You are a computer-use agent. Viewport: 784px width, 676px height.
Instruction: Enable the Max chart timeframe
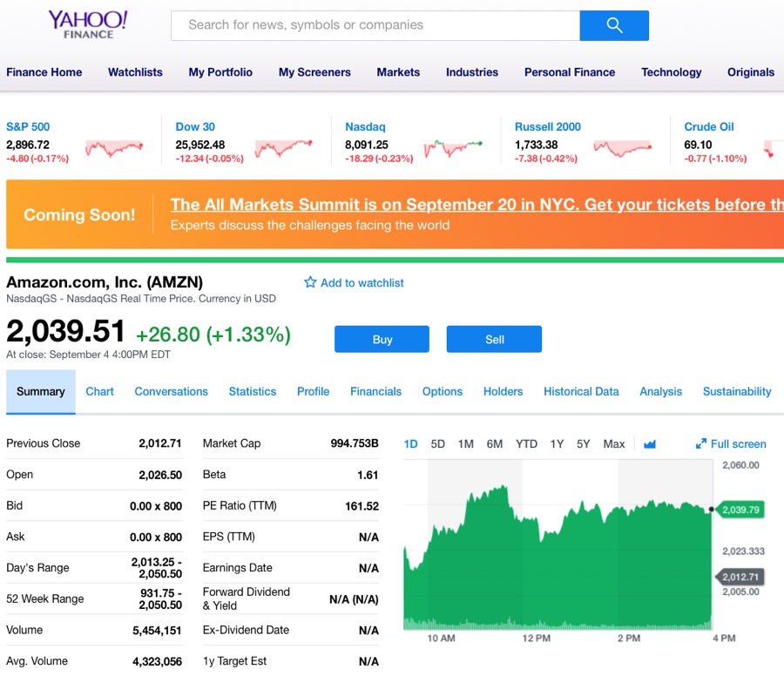point(614,443)
